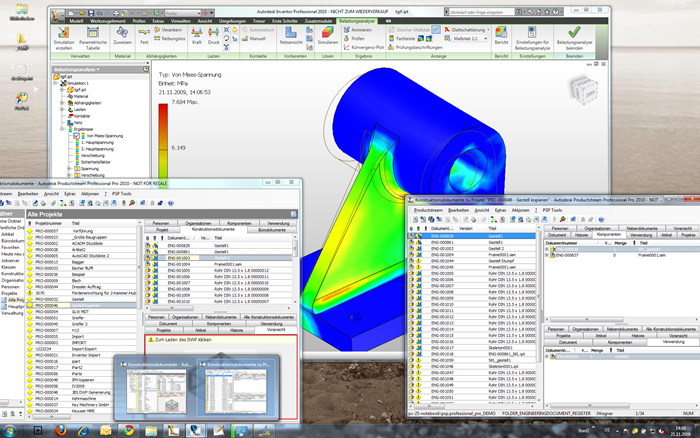Viewport: 700px width, 438px height.
Task: Switch to the Modell ribbon tab
Action: tap(76, 21)
